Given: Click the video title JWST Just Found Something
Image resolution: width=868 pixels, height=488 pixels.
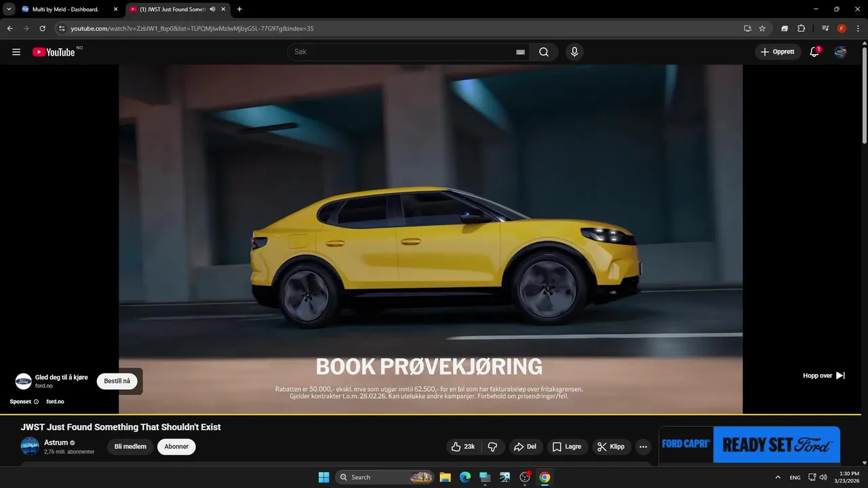Looking at the screenshot, I should point(121,427).
